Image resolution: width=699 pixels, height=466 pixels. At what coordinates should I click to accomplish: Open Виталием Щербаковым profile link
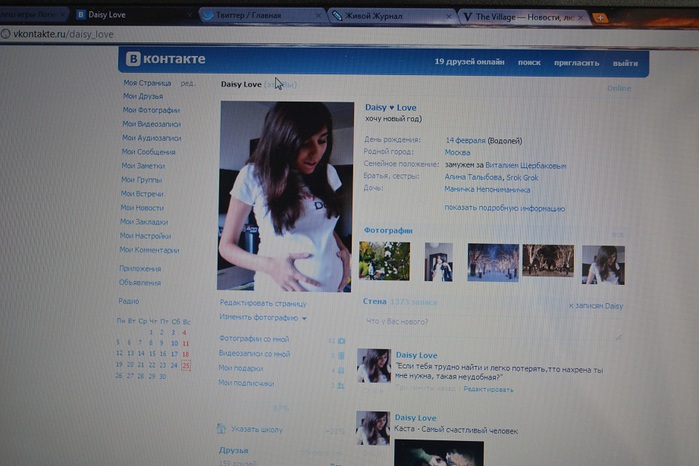(526, 165)
